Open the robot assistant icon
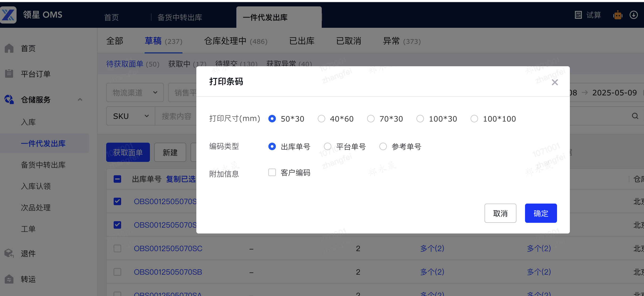 coord(618,15)
